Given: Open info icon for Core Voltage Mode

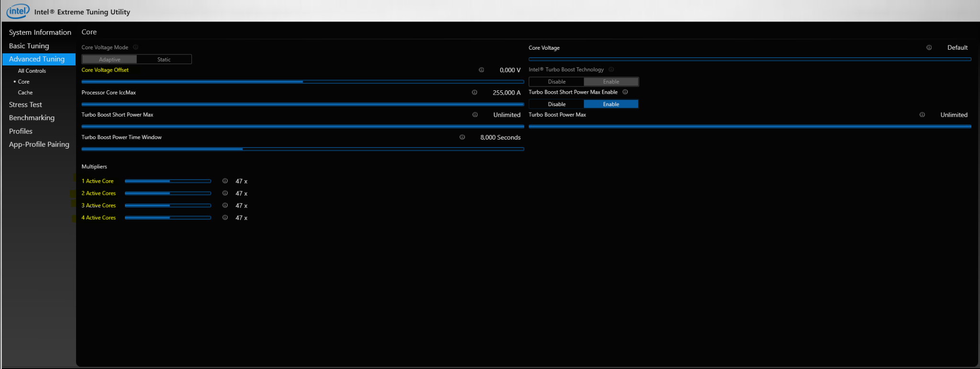Looking at the screenshot, I should point(135,47).
